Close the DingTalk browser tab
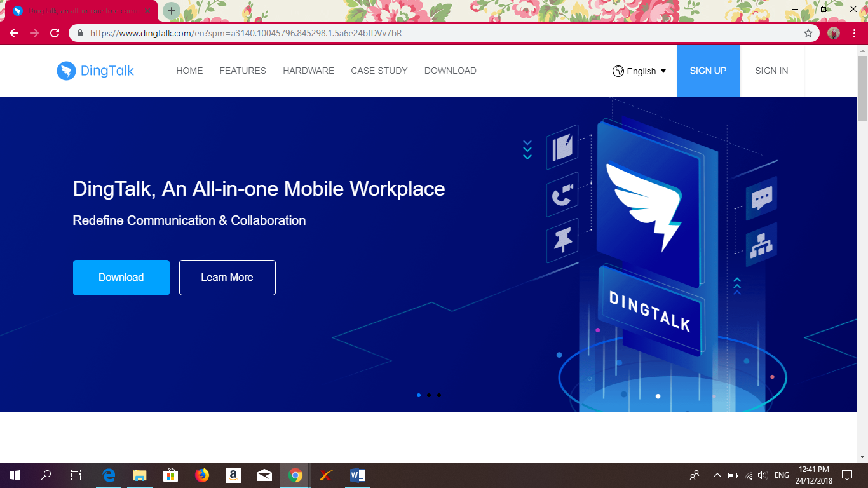 pos(147,11)
